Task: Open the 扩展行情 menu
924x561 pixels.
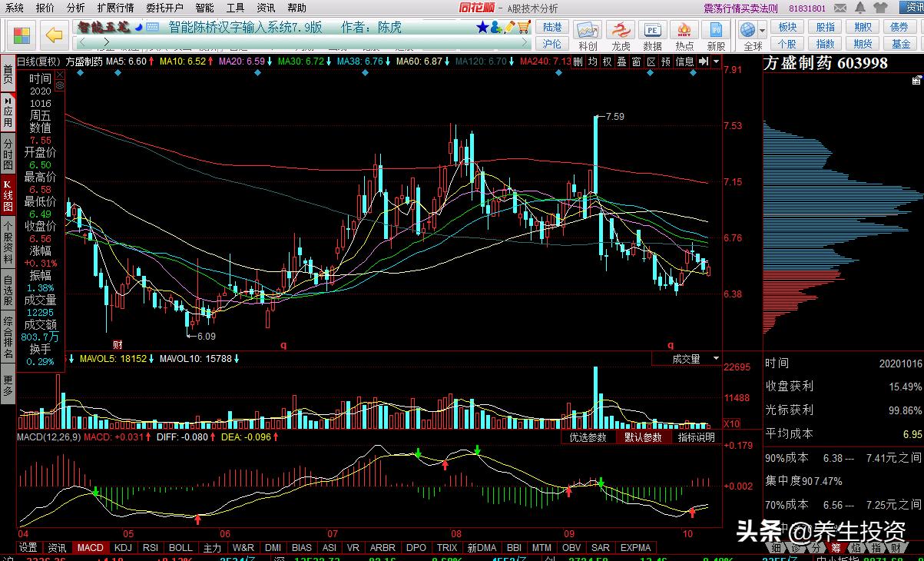Action: click(x=115, y=8)
